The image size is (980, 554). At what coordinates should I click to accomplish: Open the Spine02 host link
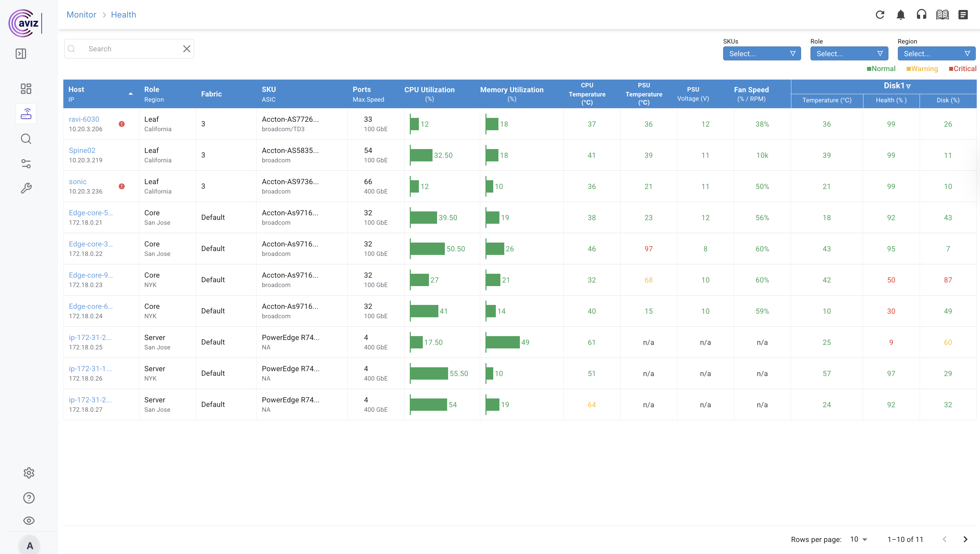coord(82,150)
